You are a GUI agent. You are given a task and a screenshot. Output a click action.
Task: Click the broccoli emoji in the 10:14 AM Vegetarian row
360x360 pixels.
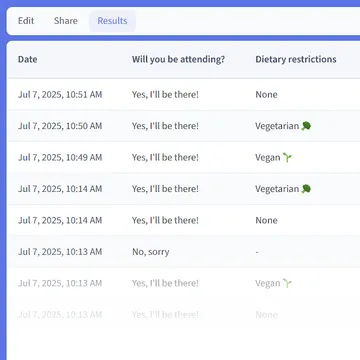click(306, 189)
